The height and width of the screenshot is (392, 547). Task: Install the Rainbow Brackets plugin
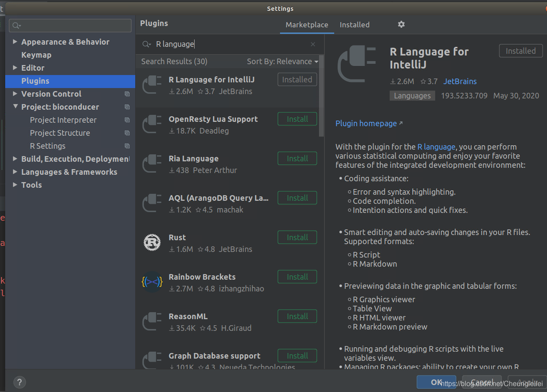point(297,277)
